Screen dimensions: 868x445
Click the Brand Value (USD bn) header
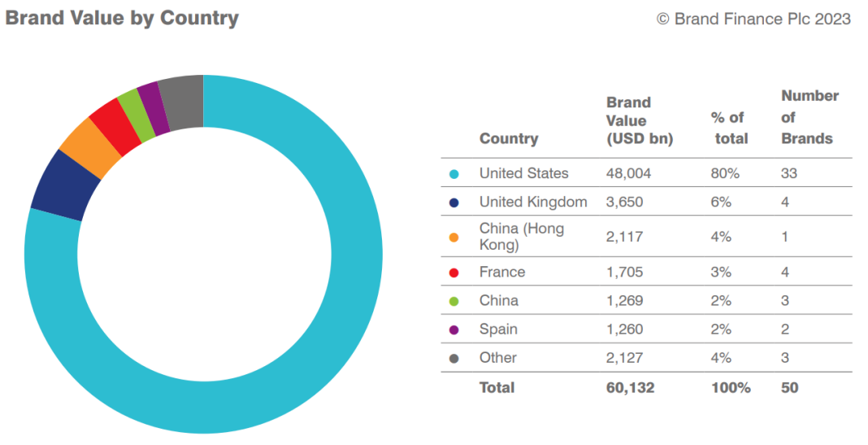coord(640,120)
